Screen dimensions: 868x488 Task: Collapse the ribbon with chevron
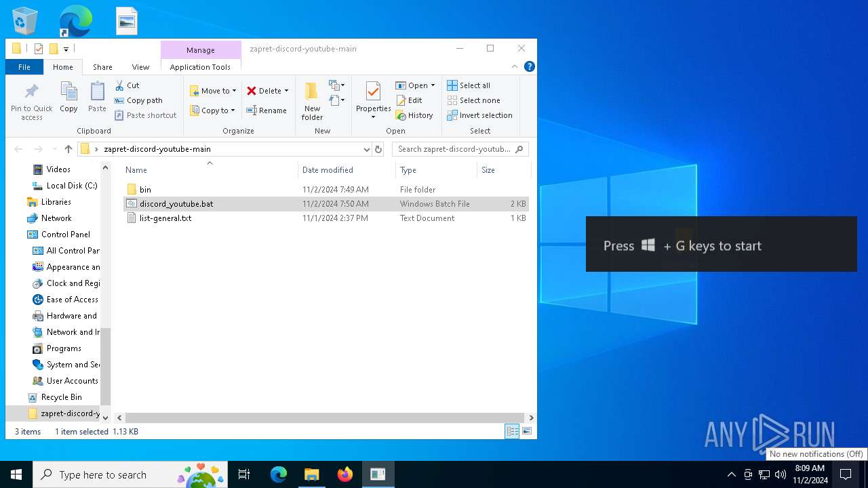coord(515,66)
